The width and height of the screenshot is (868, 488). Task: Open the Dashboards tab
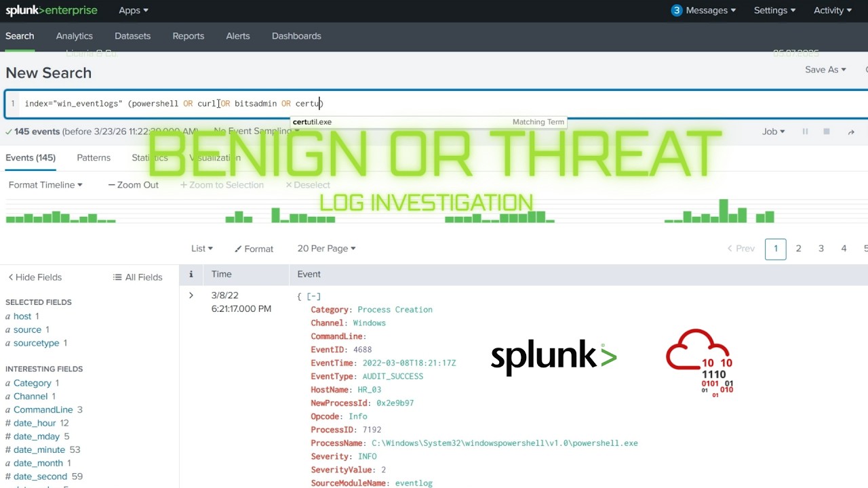click(x=296, y=36)
